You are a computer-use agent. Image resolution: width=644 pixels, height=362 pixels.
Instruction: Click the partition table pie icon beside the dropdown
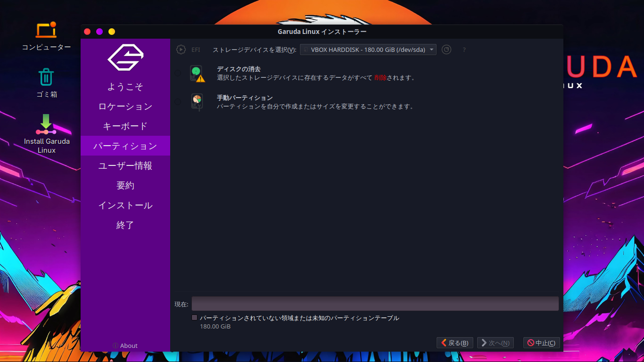tap(446, 49)
